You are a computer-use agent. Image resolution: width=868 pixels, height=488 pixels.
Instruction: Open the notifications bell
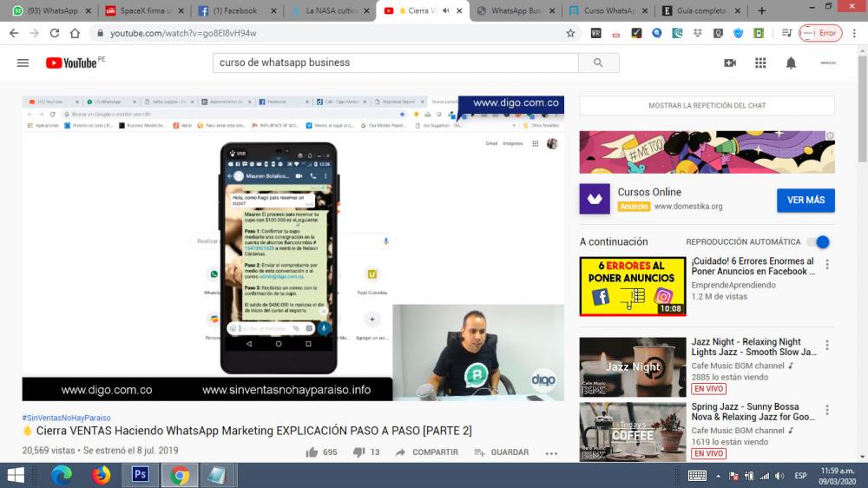pos(791,63)
